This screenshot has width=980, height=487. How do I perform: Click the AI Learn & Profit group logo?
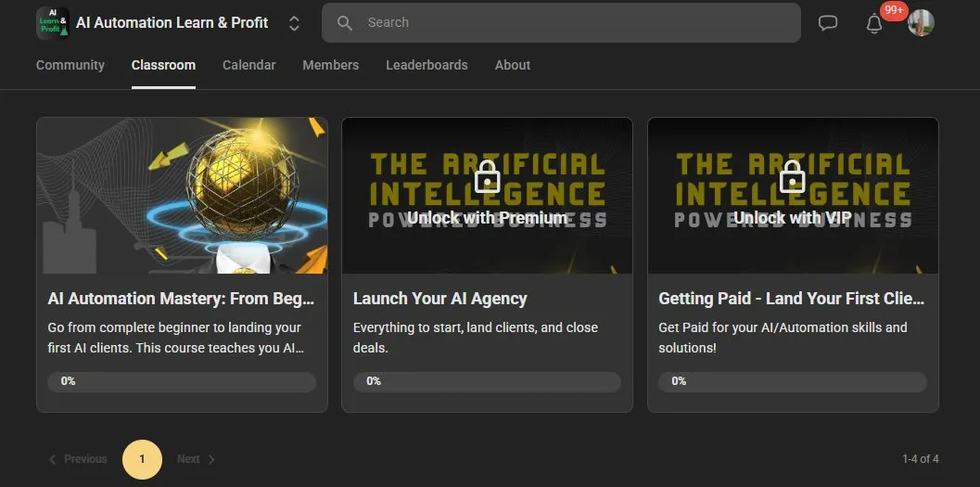pos(52,23)
